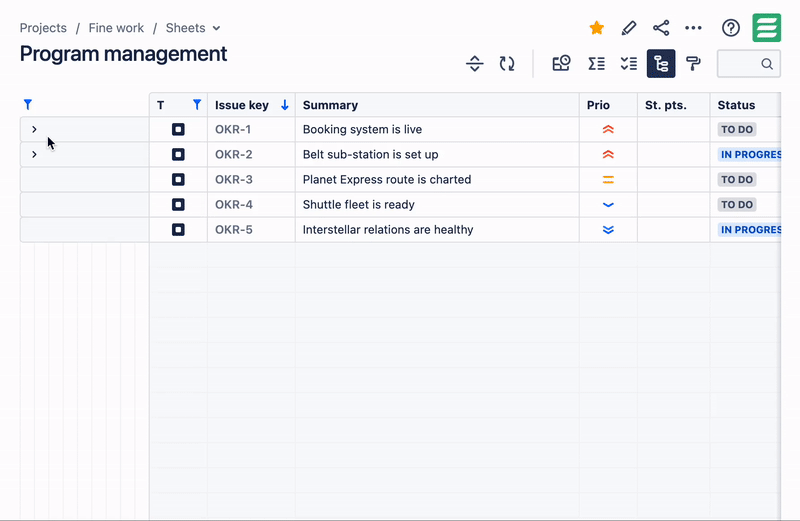This screenshot has width=800, height=521.
Task: Click the schedule view toolbar icon
Action: click(x=561, y=64)
